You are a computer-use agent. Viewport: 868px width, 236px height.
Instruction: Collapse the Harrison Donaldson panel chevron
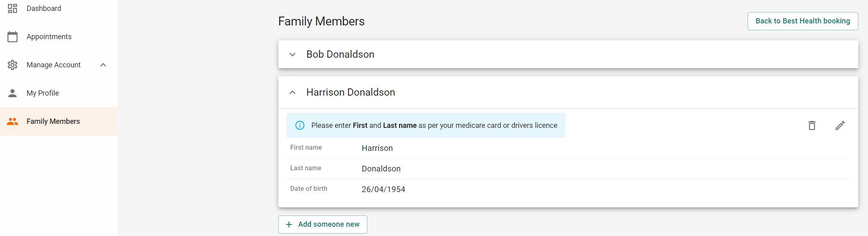pyautogui.click(x=292, y=92)
